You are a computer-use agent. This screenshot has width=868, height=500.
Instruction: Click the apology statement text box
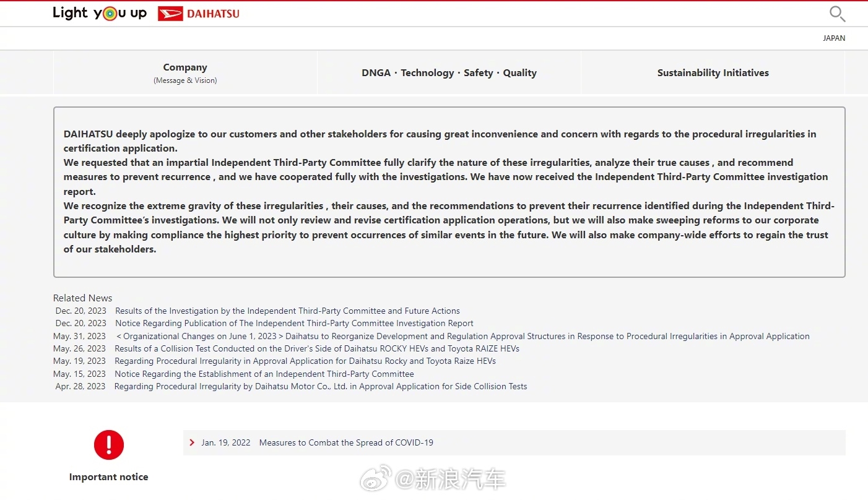point(449,192)
